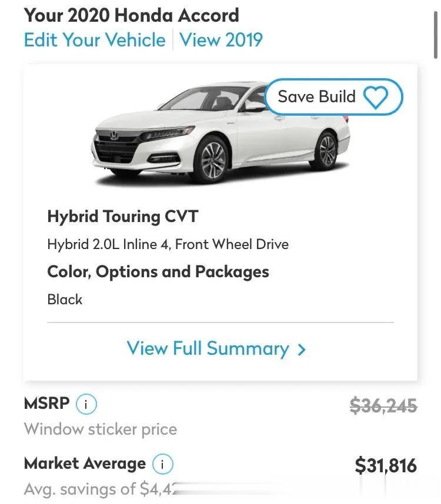Open the MSRP info icon

pyautogui.click(x=86, y=404)
